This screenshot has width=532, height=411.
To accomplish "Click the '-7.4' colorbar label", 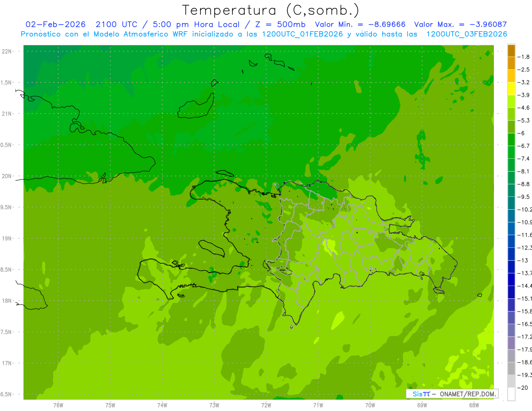I will pyautogui.click(x=524, y=158).
